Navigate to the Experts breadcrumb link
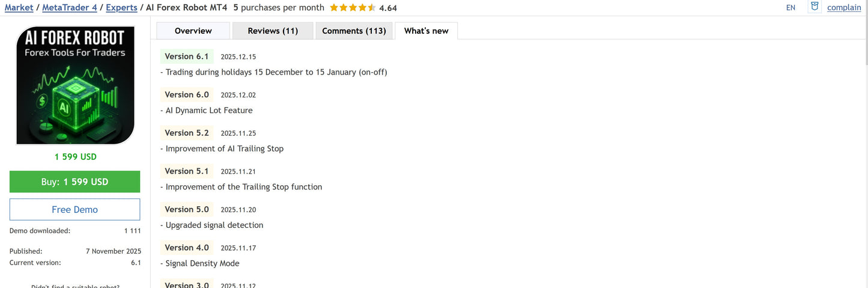Screen dimensions: 868x288 tap(121, 8)
